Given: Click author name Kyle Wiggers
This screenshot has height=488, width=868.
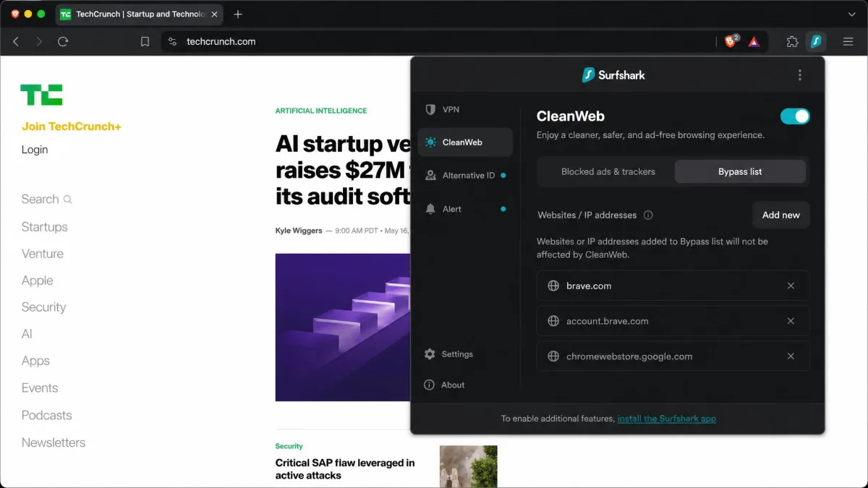Looking at the screenshot, I should coord(299,231).
